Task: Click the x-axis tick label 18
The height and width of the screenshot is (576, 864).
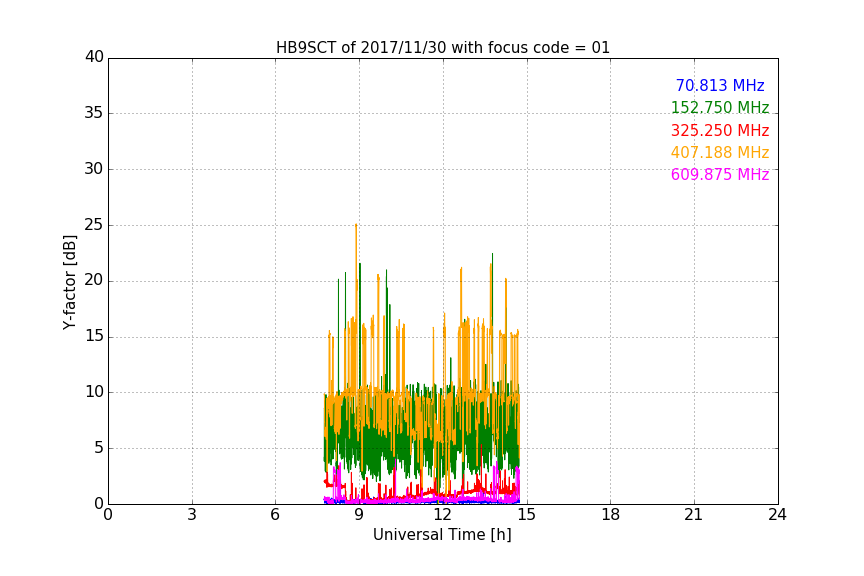Action: tap(610, 515)
